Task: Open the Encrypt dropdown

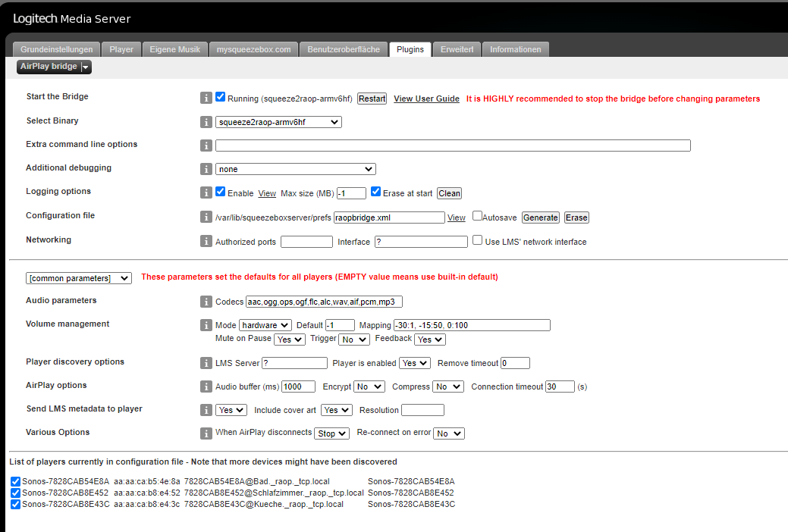Action: pos(369,386)
